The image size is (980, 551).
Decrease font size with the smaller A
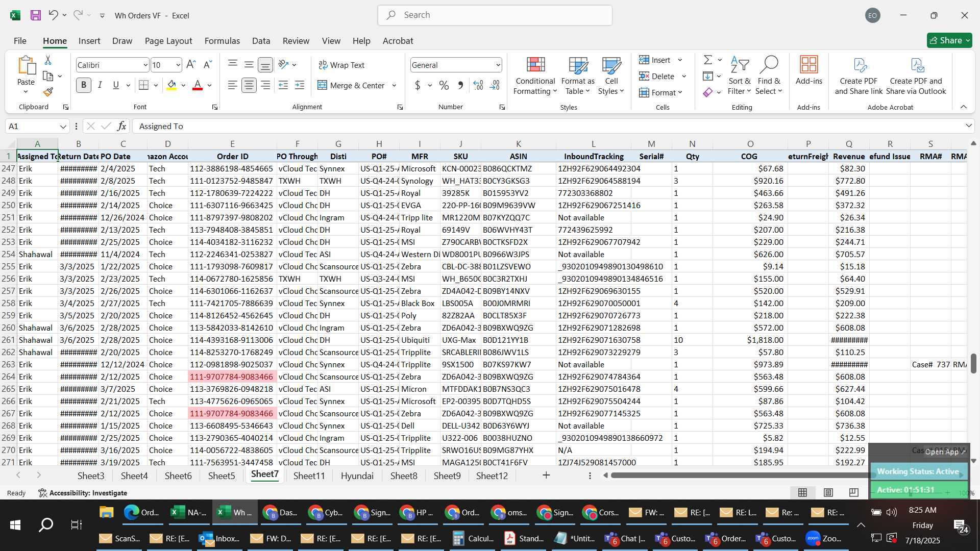click(x=207, y=65)
